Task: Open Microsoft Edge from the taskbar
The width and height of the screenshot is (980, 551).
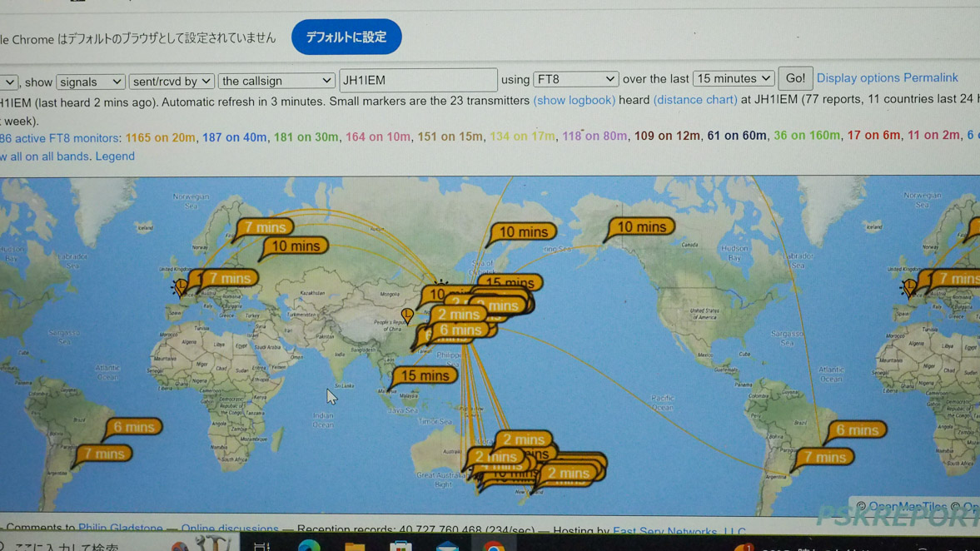Action: tap(309, 546)
